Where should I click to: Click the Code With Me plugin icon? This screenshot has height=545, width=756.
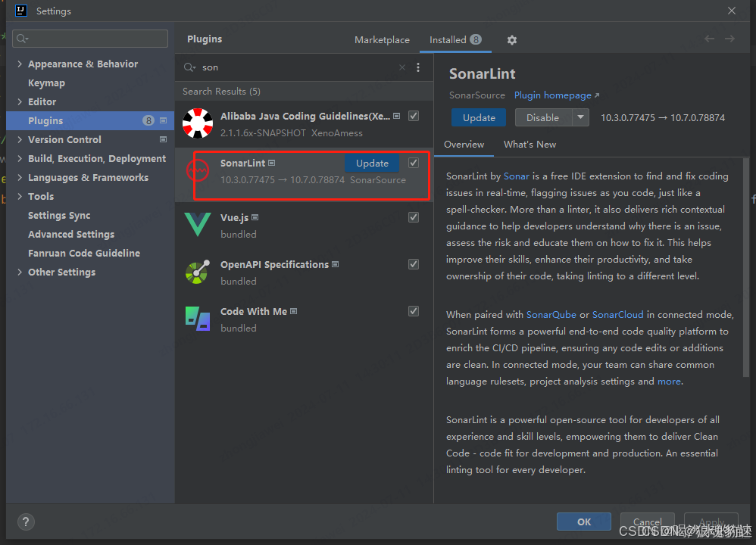point(198,319)
